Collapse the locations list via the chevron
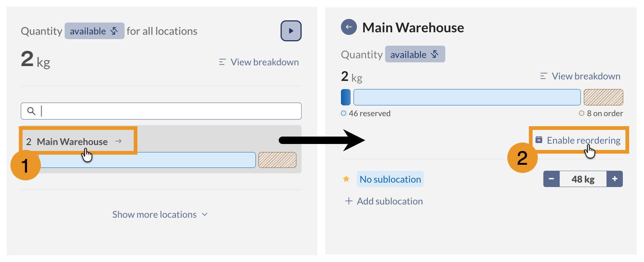 (205, 214)
